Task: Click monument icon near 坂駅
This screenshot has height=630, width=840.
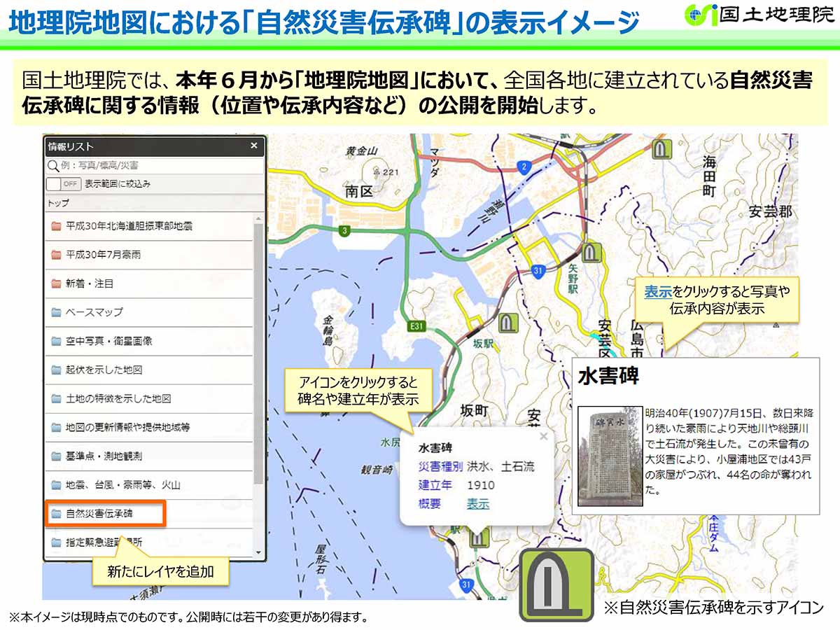Action: point(509,323)
